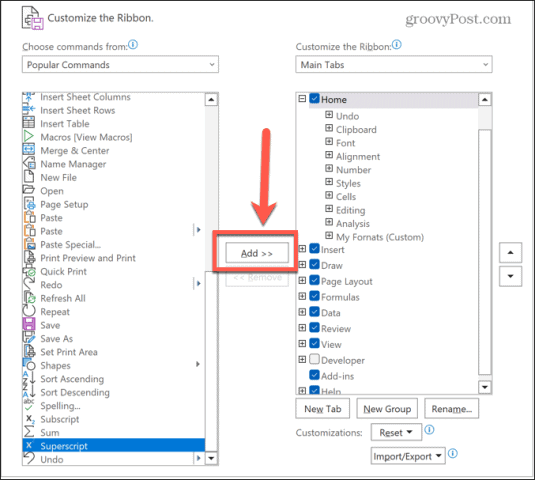Click the New File page icon
Screen dimensions: 535x480
pyautogui.click(x=29, y=176)
